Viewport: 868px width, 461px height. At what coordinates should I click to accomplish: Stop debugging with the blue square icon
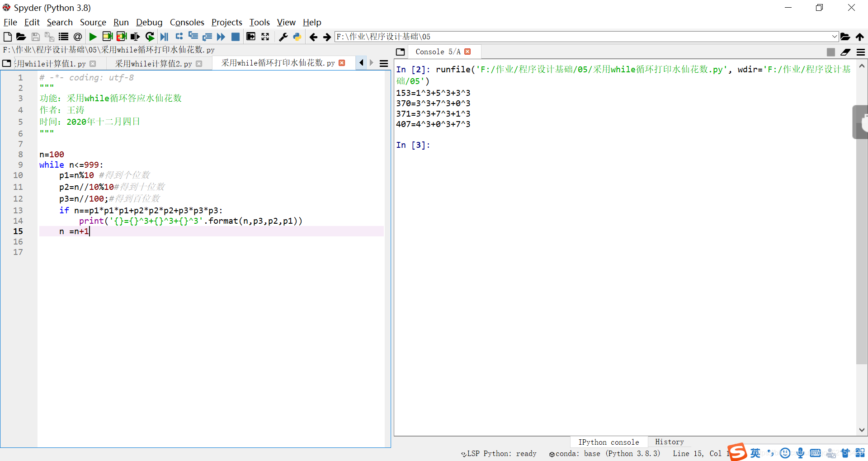click(x=236, y=37)
